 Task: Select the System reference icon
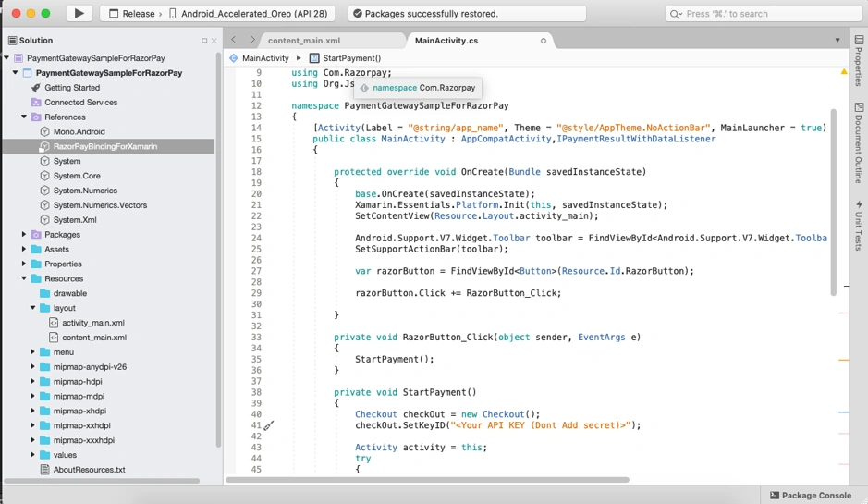click(45, 161)
